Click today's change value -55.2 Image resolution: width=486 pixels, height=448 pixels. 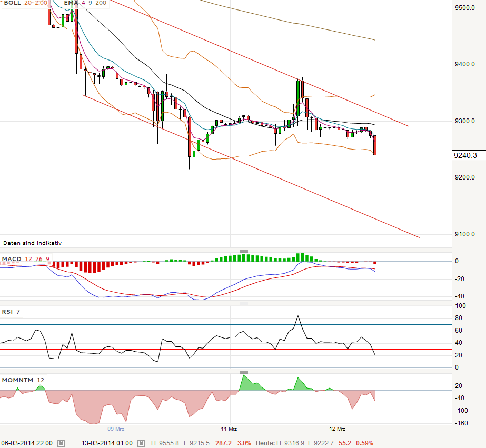[344, 443]
